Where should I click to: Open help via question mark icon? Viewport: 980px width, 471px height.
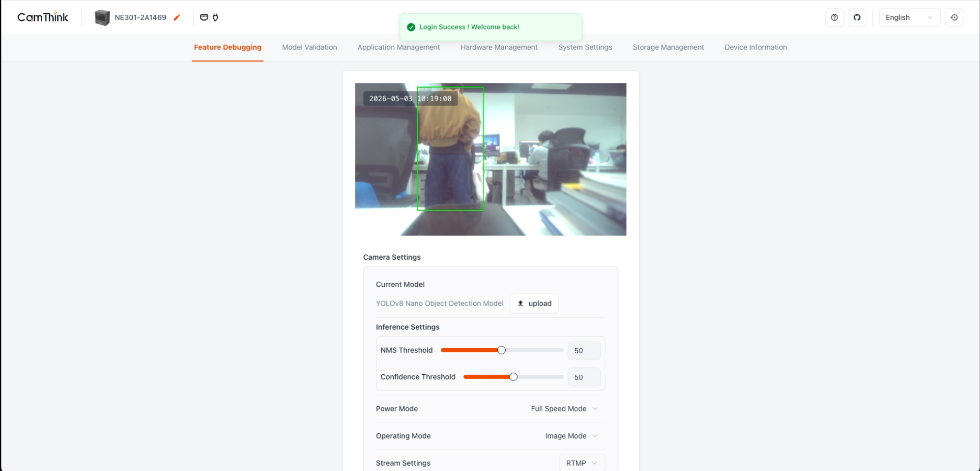[834, 18]
